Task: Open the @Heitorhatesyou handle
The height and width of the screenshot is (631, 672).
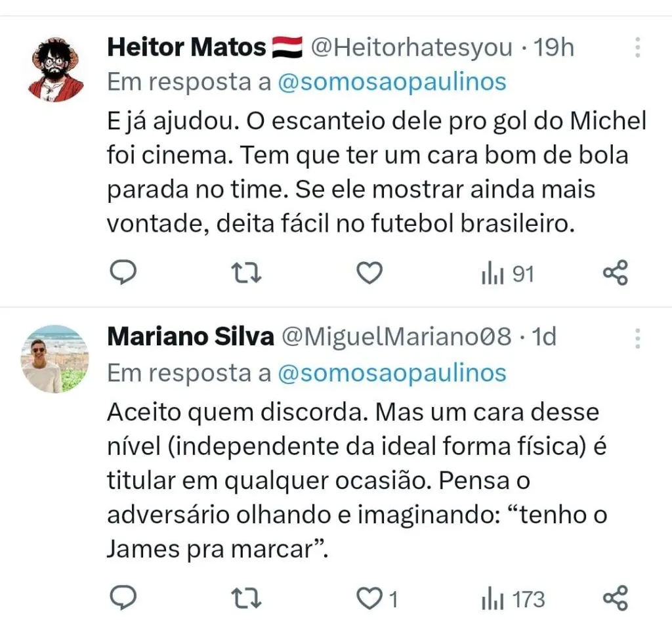Action: pos(411,48)
